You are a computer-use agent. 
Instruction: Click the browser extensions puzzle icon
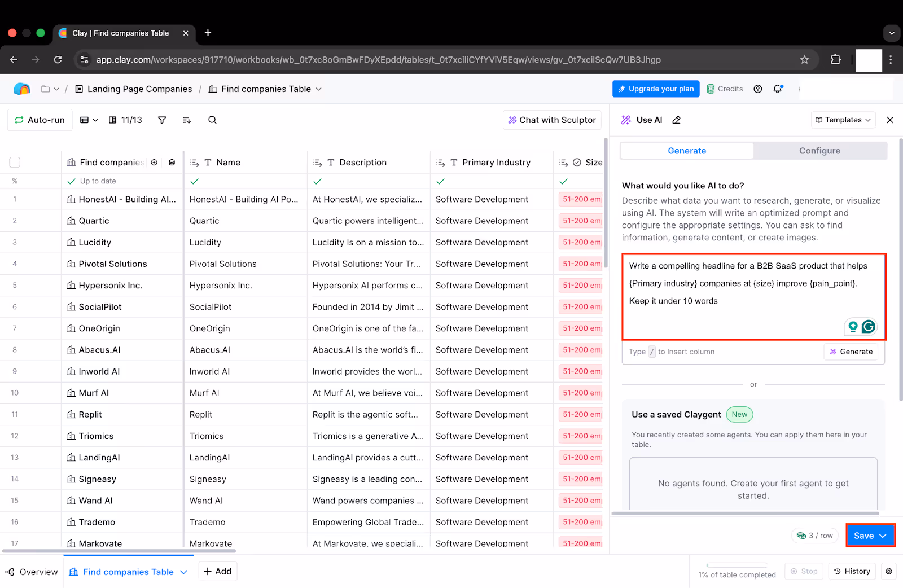pos(835,59)
